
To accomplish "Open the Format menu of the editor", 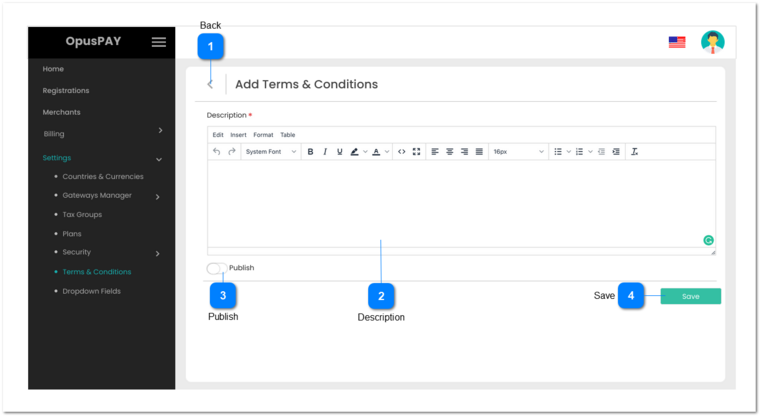I will click(x=263, y=135).
